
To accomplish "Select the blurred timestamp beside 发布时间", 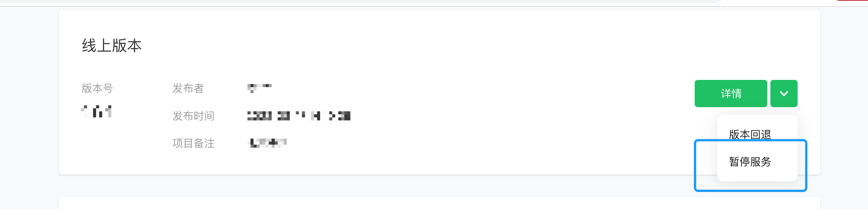I will click(299, 116).
